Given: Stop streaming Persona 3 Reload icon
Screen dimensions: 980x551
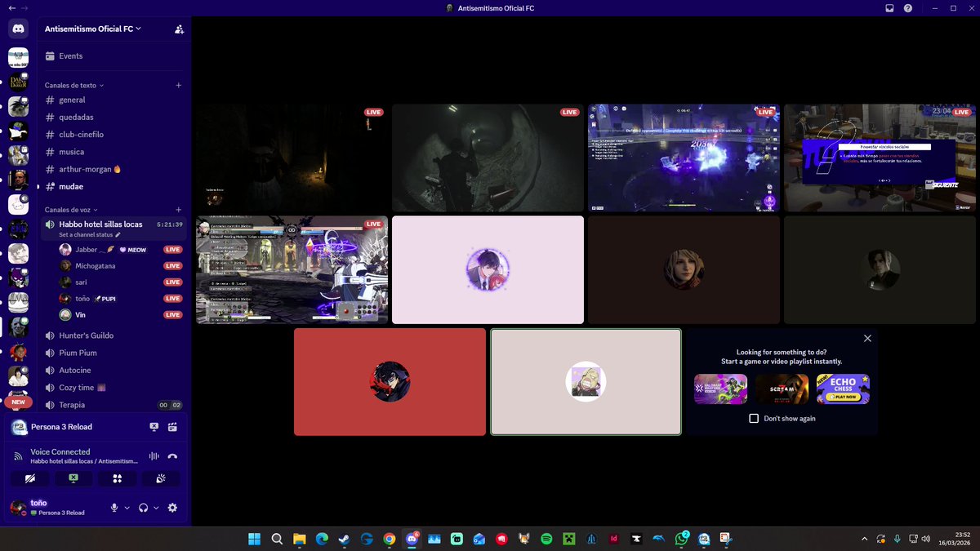Looking at the screenshot, I should pos(154,427).
